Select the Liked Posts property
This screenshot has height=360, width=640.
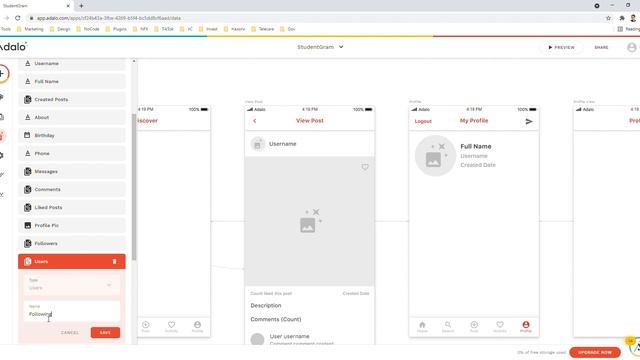tap(72, 207)
